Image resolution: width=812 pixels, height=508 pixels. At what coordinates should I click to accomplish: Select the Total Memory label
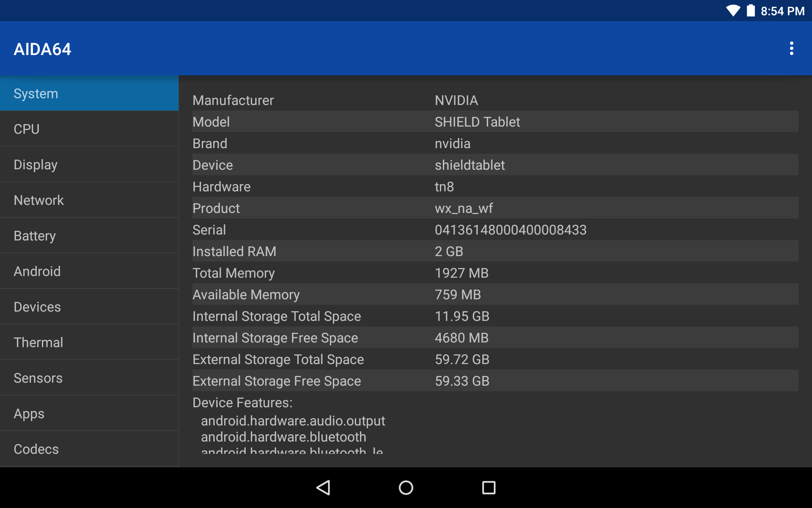click(233, 273)
